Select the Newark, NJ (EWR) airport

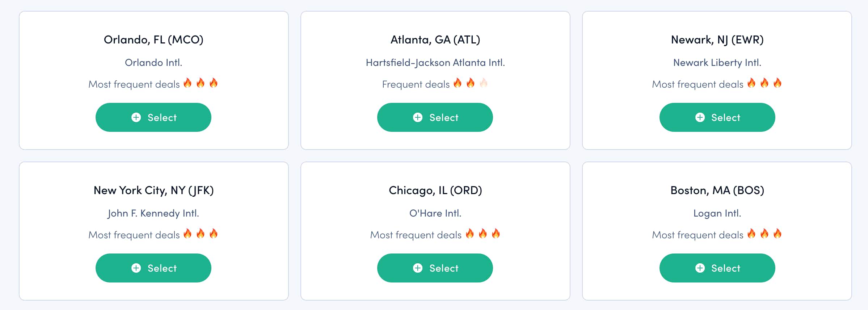coord(717,117)
